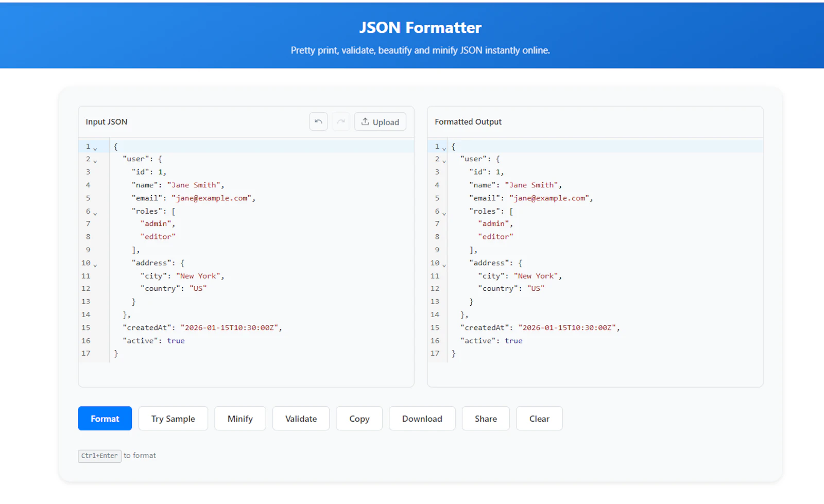Collapse "roles" fold on input line 6
Image resolution: width=824 pixels, height=504 pixels.
[x=95, y=213]
